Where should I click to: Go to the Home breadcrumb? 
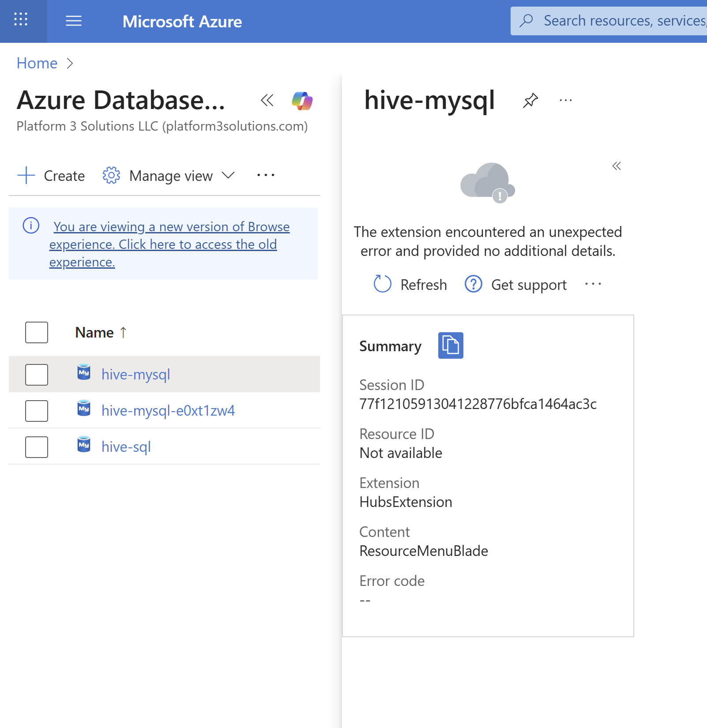37,63
